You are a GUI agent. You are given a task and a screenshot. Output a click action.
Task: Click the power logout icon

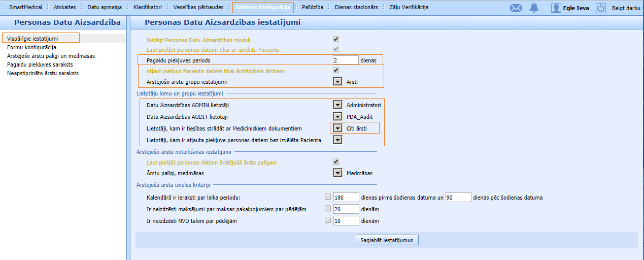pyautogui.click(x=601, y=8)
